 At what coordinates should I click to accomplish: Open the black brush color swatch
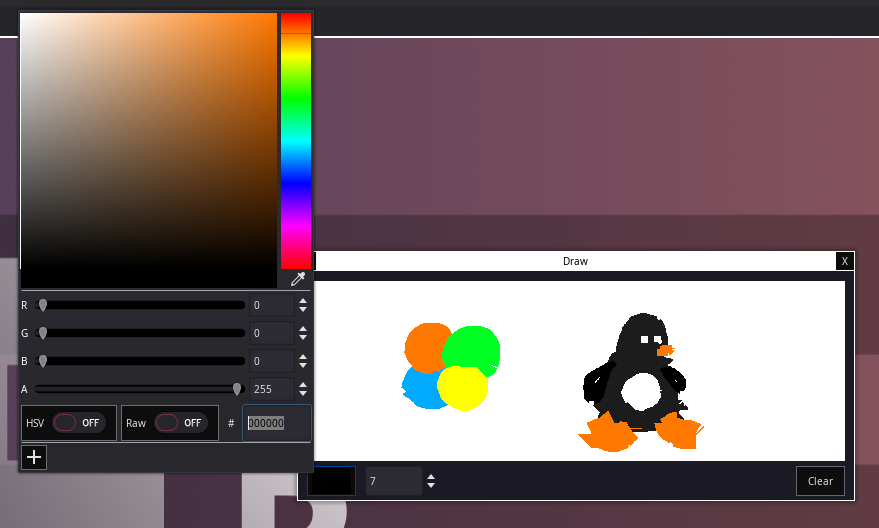(331, 481)
